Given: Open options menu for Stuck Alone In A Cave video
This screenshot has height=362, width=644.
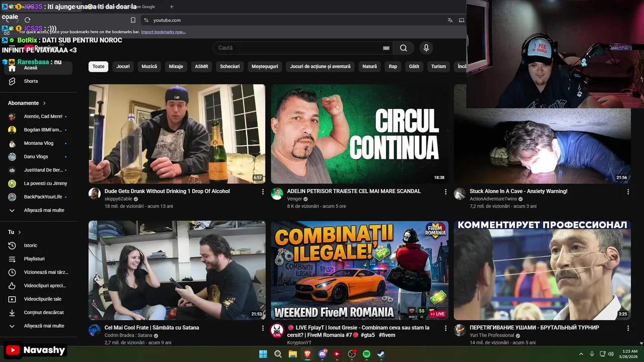Looking at the screenshot, I should click(628, 192).
